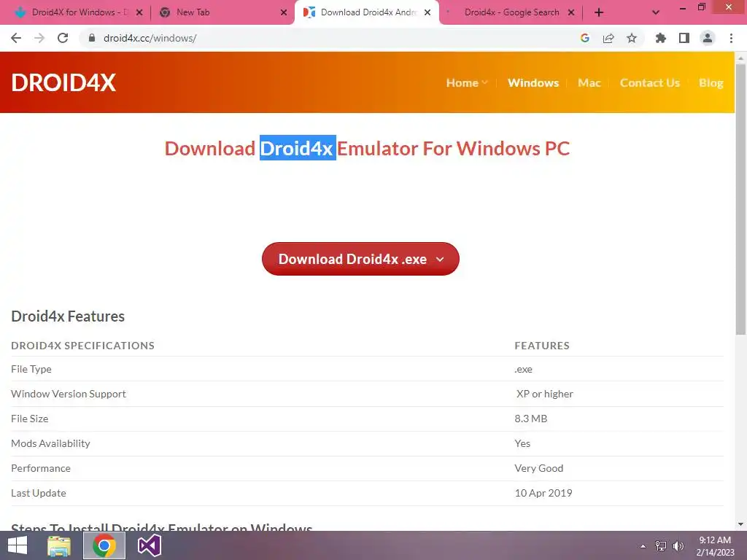Bookmark this tab with star icon
This screenshot has height=560, width=747.
(632, 38)
